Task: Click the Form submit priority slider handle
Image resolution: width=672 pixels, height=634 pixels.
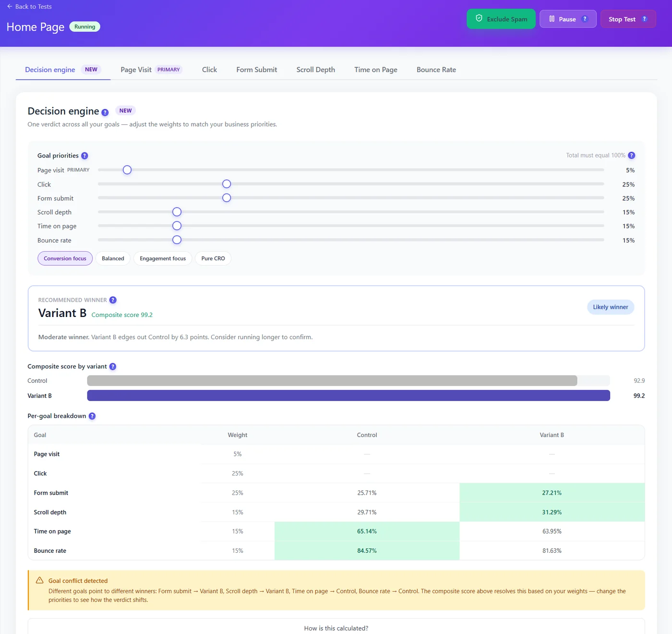Action: click(227, 198)
